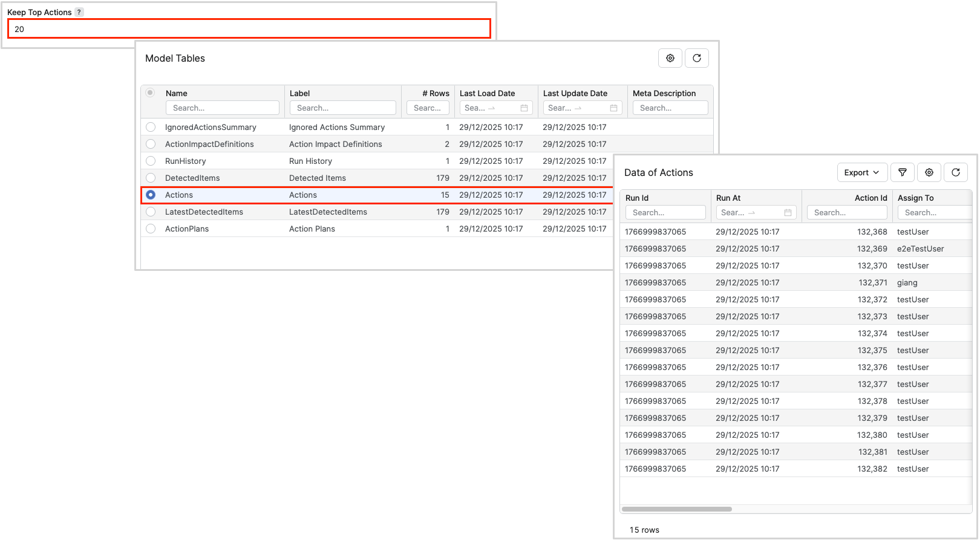The height and width of the screenshot is (540, 980).
Task: Open Data of Actions settings gear
Action: [929, 172]
